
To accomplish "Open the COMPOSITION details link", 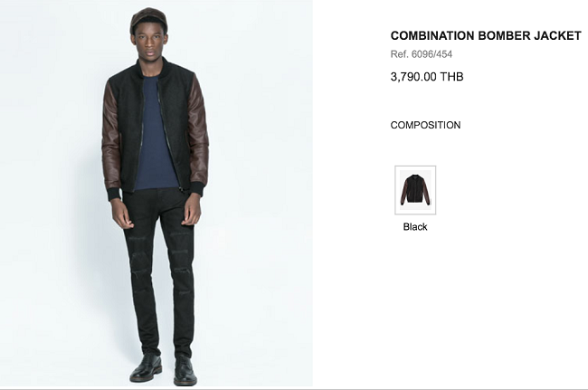I will click(x=425, y=125).
